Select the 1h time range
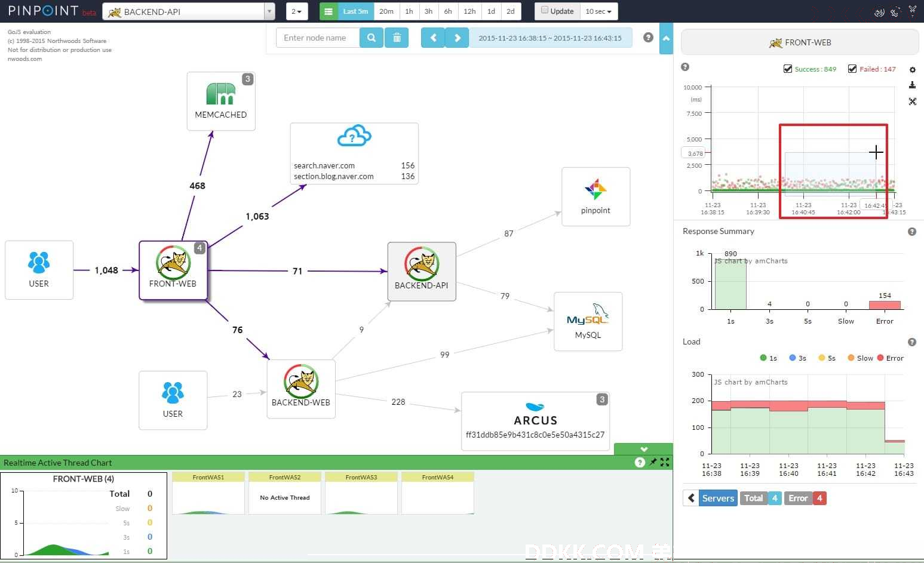The image size is (924, 563). 409,11
